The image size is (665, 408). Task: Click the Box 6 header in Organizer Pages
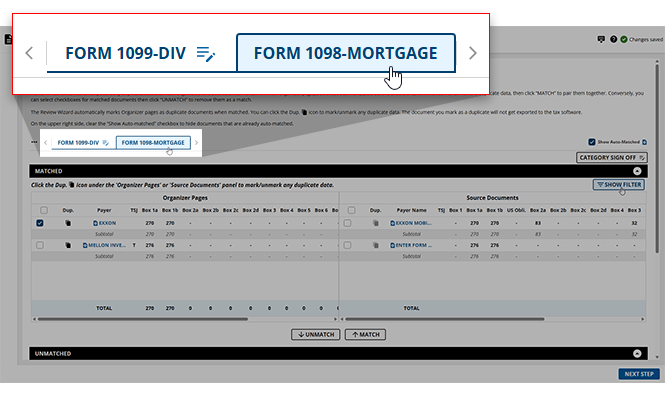(321, 210)
